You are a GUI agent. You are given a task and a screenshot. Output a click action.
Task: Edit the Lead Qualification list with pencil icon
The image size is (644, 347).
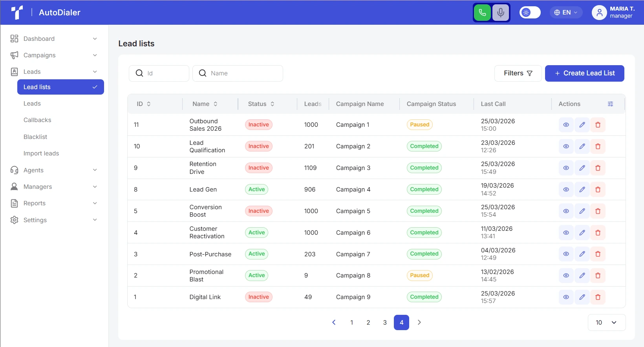point(582,146)
